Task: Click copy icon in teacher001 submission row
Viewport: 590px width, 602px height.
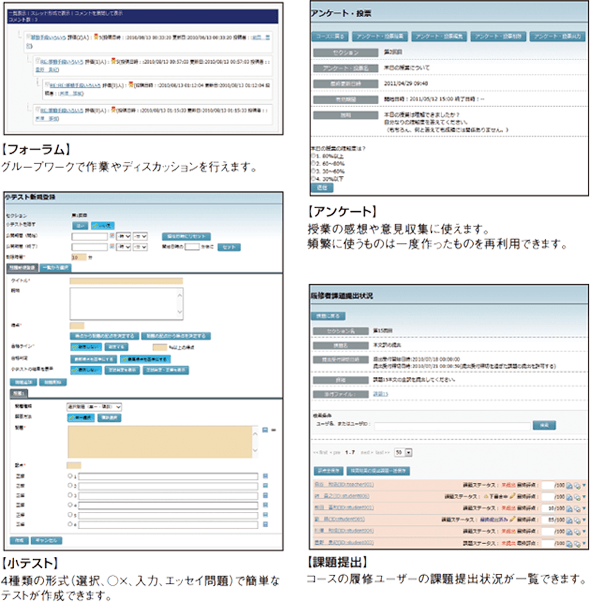Action: (577, 486)
